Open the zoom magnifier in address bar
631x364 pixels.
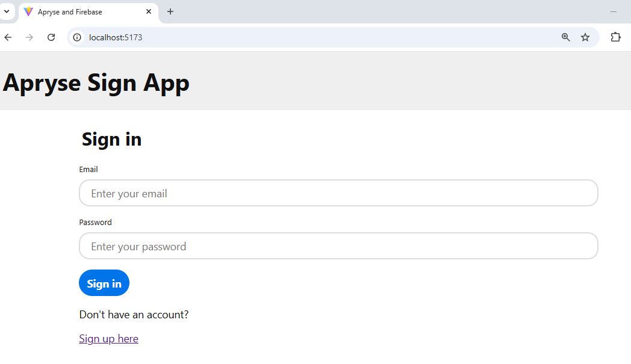coord(565,37)
